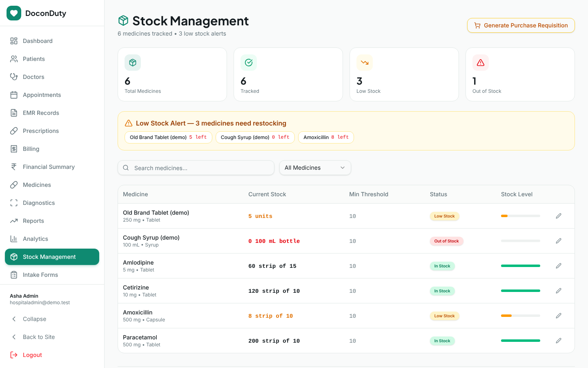Click Amoxicillin 8 left alert chip
The height and width of the screenshot is (368, 588).
(x=326, y=137)
